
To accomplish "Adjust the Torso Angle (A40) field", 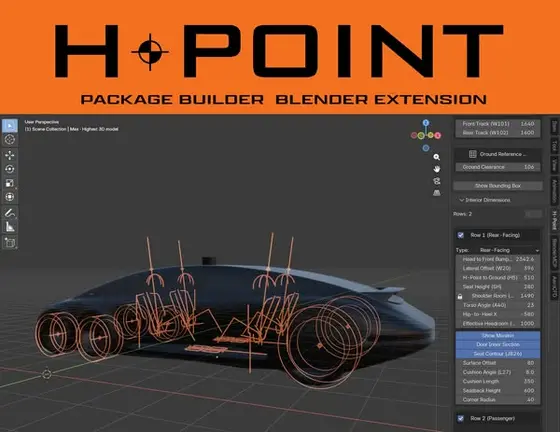I will coord(498,305).
